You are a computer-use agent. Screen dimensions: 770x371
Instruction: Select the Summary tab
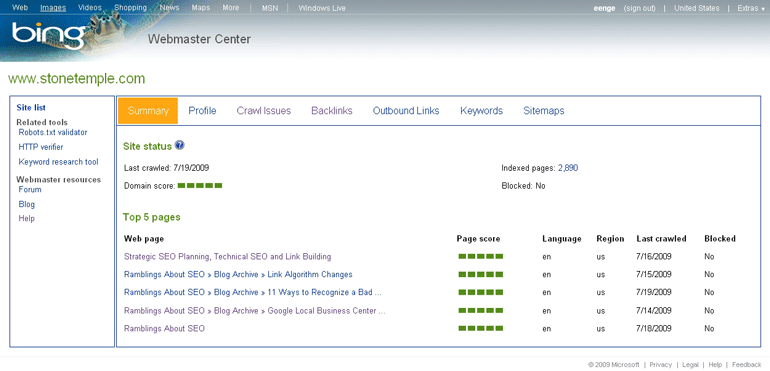[148, 111]
